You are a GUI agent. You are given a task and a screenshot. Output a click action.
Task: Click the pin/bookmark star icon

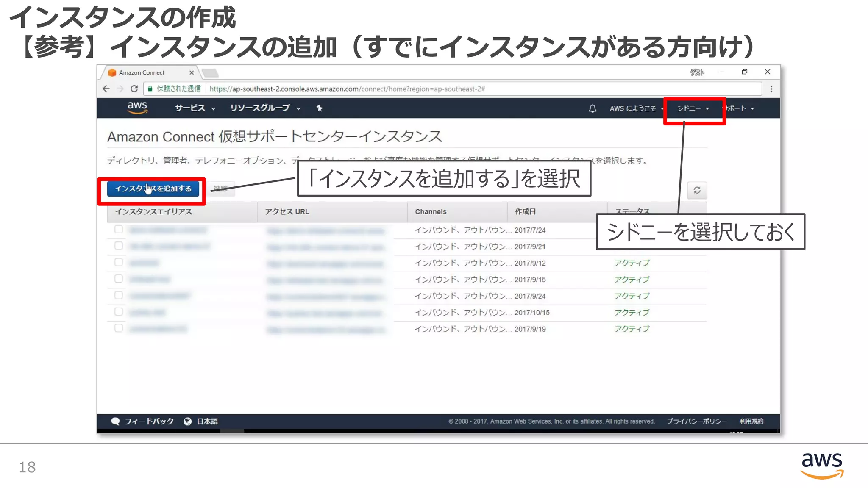click(320, 108)
